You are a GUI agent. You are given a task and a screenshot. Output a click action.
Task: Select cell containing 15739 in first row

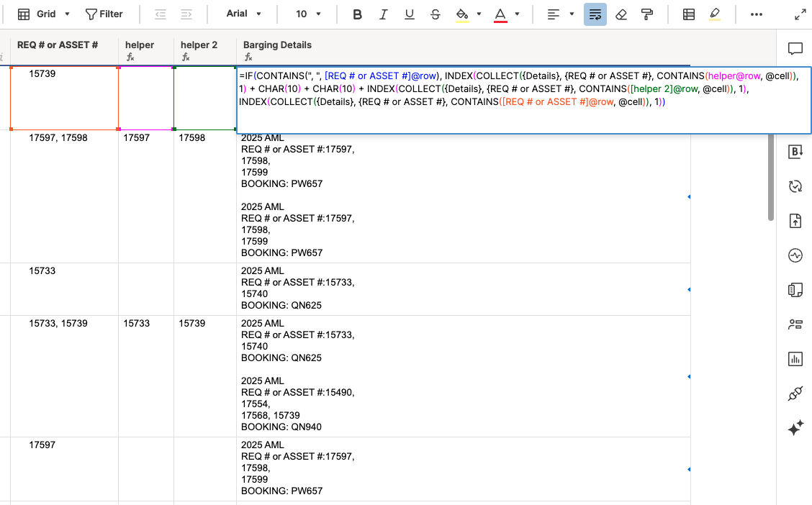coord(64,98)
